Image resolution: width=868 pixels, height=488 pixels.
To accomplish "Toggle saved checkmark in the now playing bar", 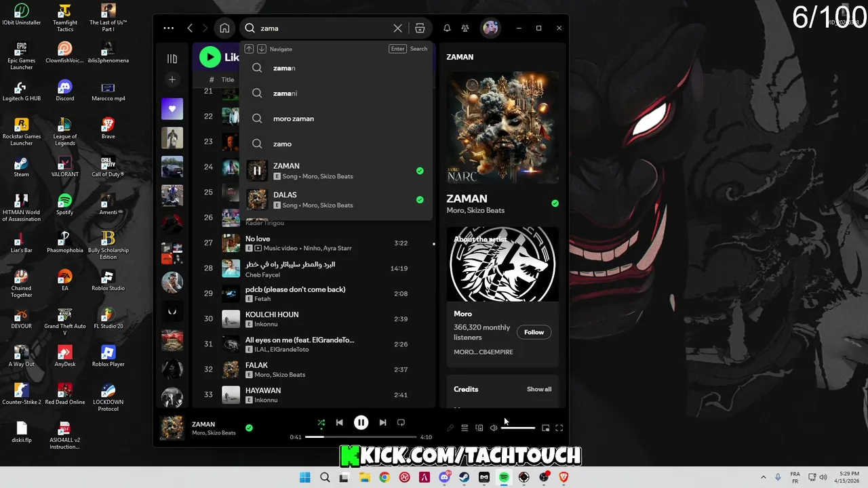I will 249,428.
